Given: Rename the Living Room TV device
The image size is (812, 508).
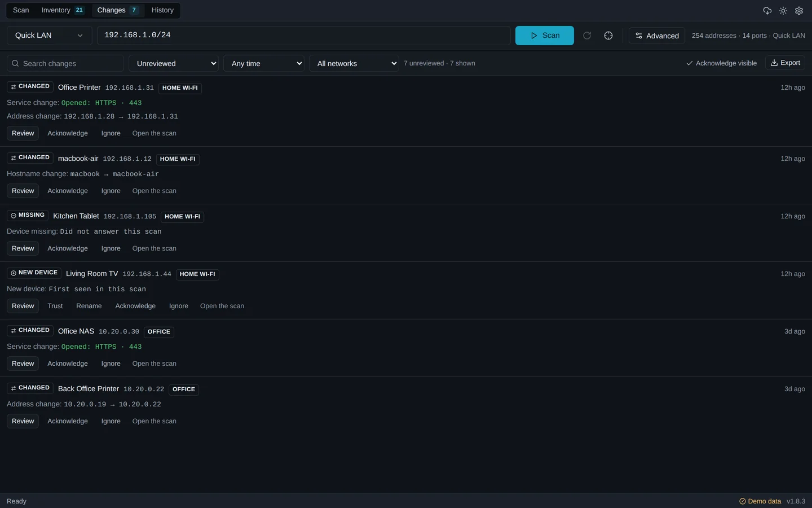Looking at the screenshot, I should 89,306.
